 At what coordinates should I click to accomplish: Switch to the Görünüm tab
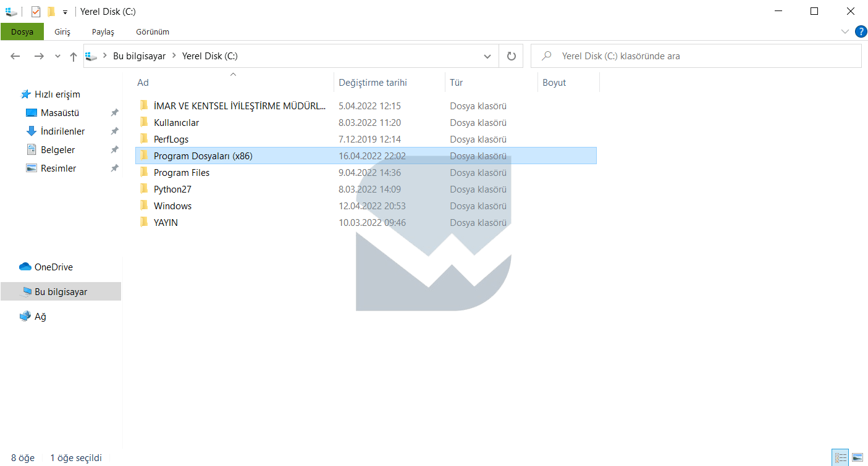153,31
